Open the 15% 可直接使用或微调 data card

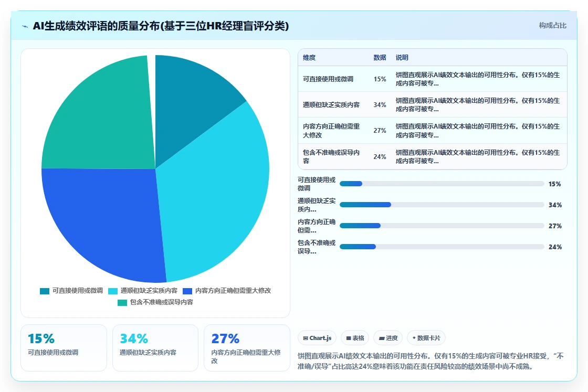pos(64,348)
